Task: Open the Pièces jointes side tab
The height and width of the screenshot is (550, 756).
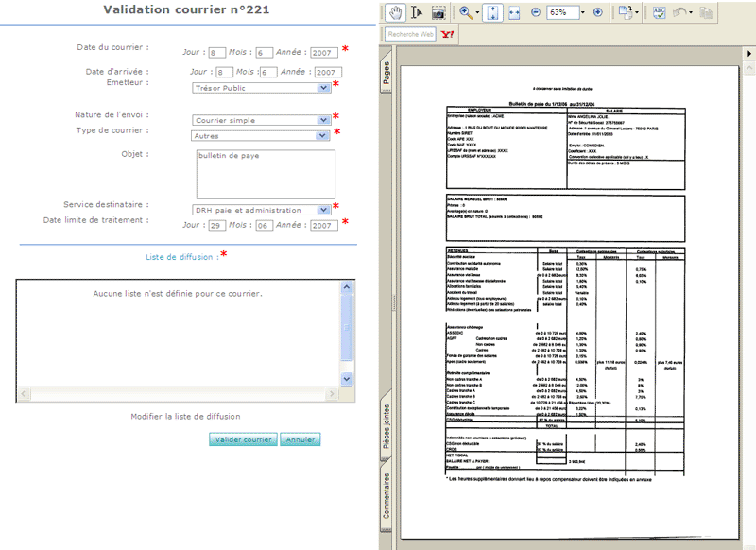Action: point(387,426)
